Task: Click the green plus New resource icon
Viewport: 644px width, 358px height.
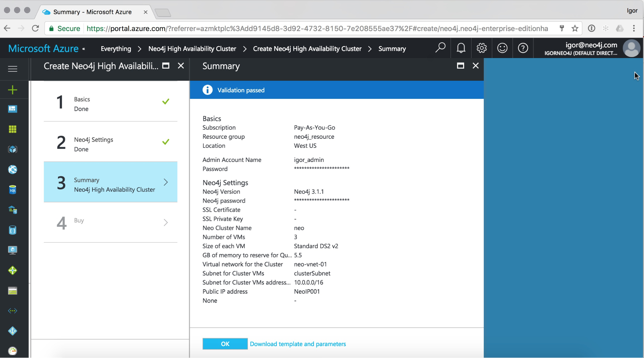Action: pyautogui.click(x=13, y=90)
